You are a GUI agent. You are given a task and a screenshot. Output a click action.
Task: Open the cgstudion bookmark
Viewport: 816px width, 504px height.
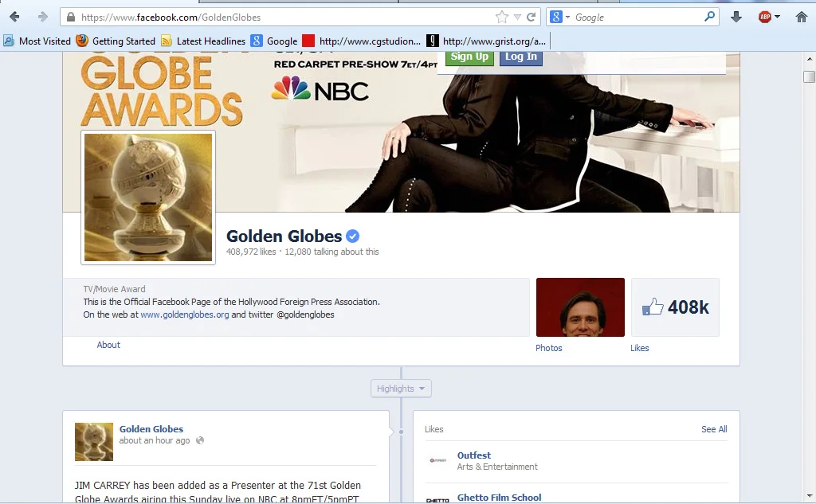[x=362, y=41]
